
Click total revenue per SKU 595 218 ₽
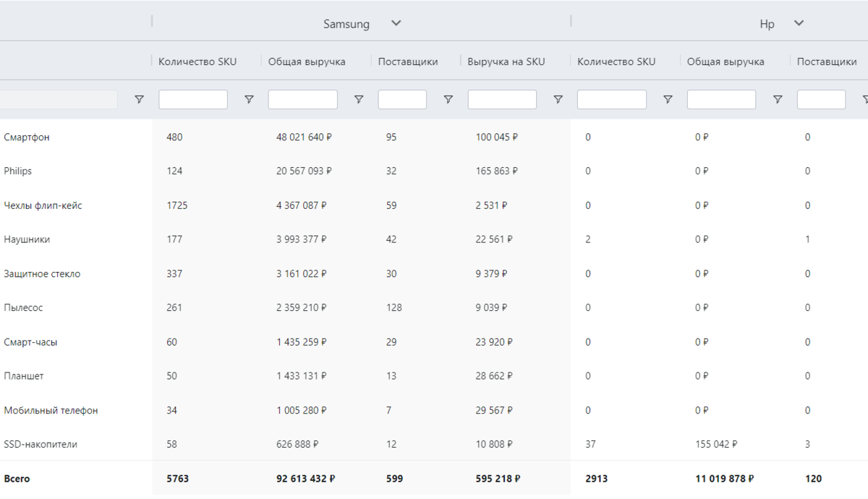coord(498,478)
